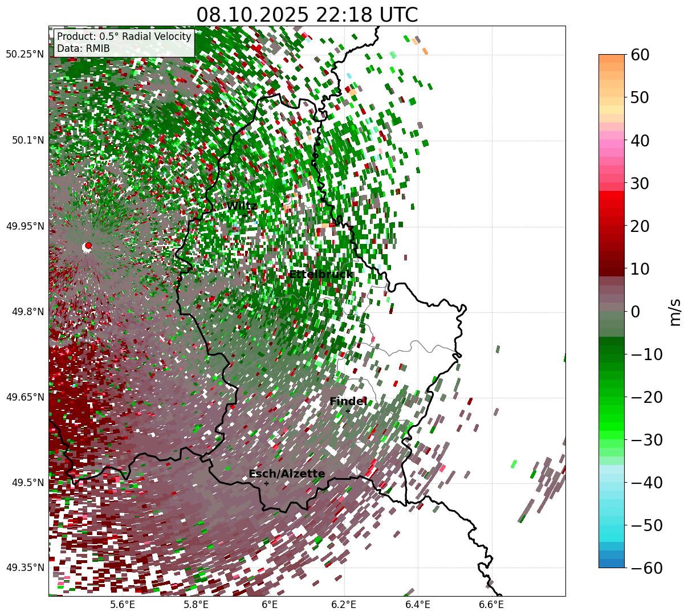Click the 6°E longitude label
This screenshot has height=616, width=688.
(x=270, y=605)
